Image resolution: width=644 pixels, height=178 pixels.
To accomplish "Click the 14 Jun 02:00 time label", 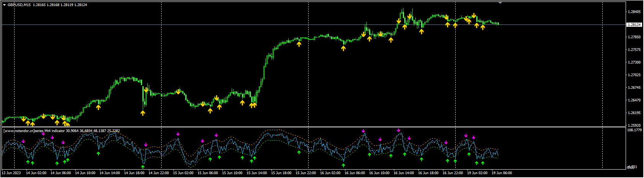I will point(36,173).
